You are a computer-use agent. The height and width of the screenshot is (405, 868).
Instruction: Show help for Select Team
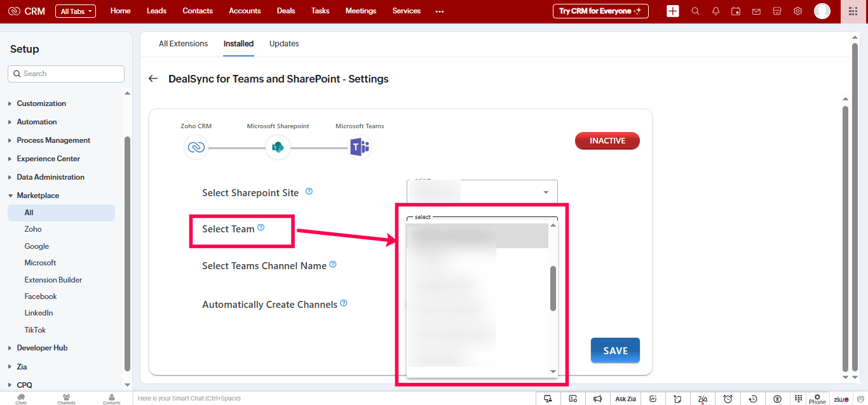[261, 227]
